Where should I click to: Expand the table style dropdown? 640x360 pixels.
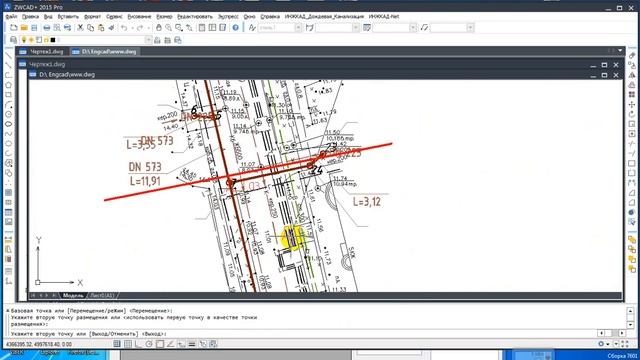click(x=413, y=28)
